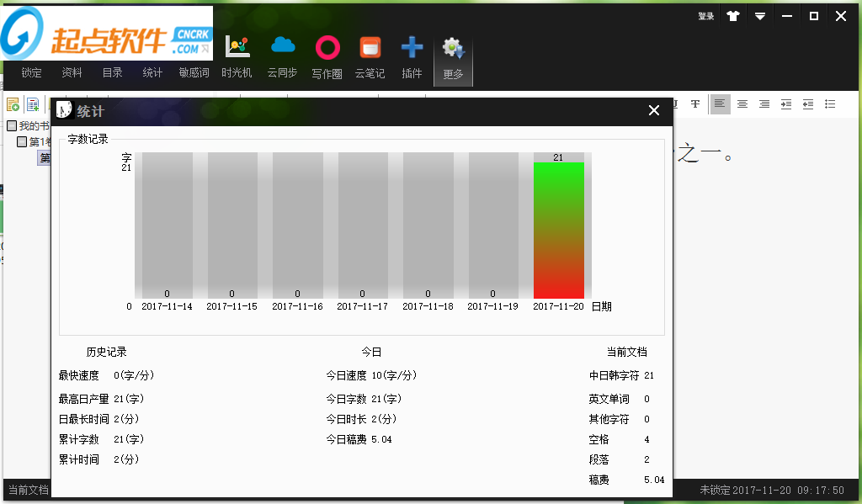
Task: Launch 云笔记 cloud notes
Action: 370,57
